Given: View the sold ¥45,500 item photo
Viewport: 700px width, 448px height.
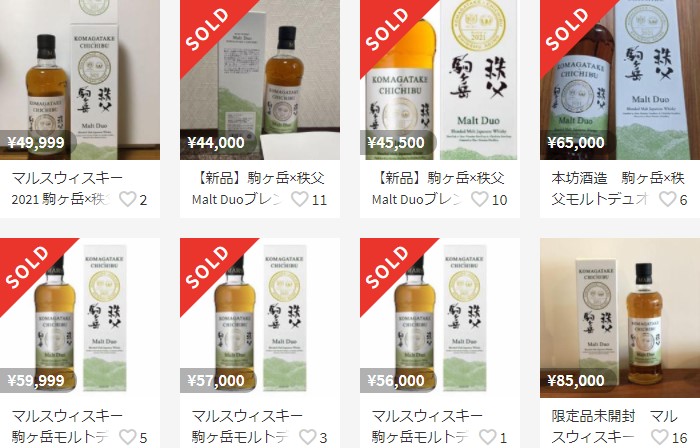Looking at the screenshot, I should [440, 80].
